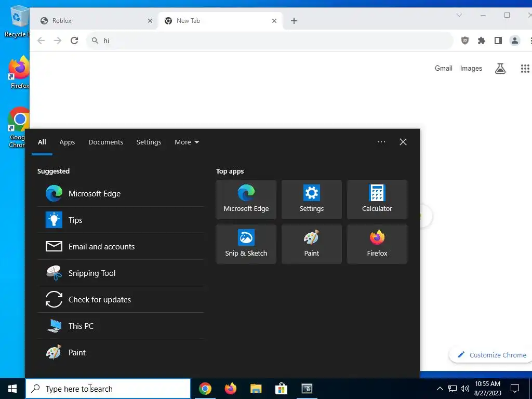Open a new Chrome tab with plus

click(294, 21)
